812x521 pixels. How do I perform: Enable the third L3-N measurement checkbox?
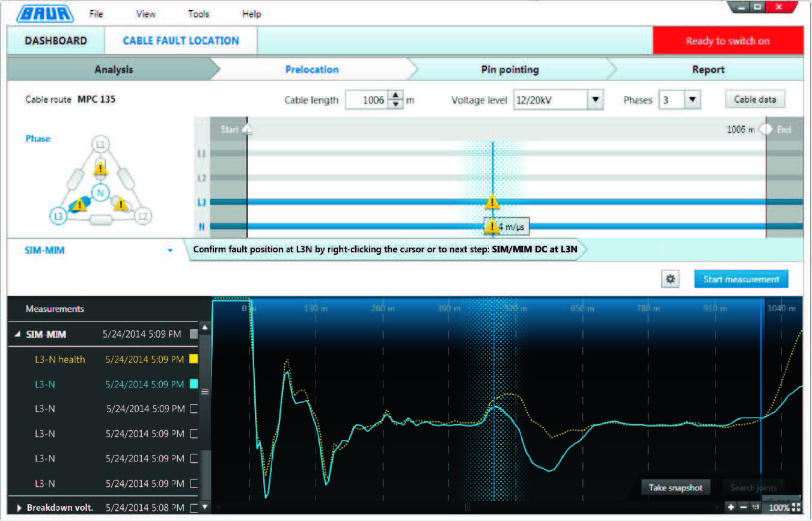click(194, 409)
